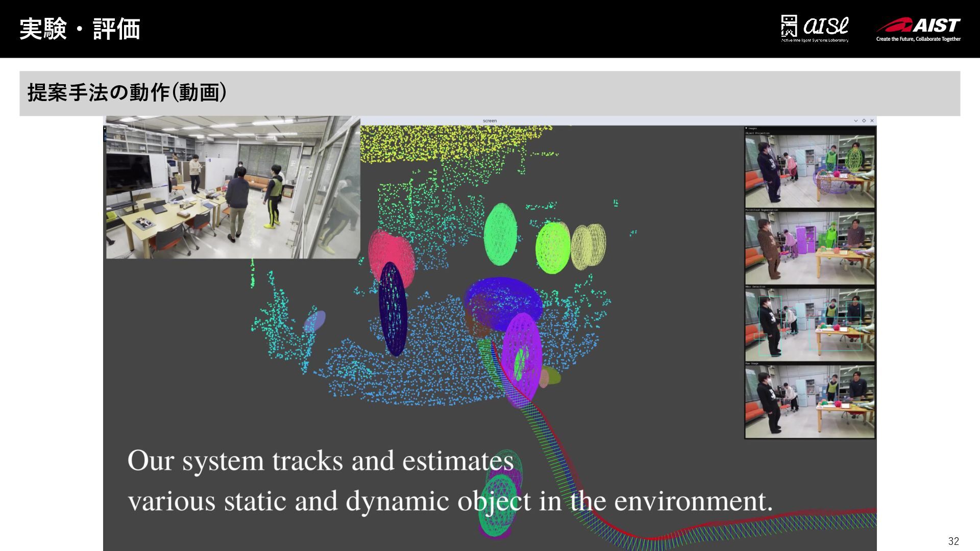Image resolution: width=980 pixels, height=551 pixels.
Task: Click the screen window title text
Action: point(489,121)
